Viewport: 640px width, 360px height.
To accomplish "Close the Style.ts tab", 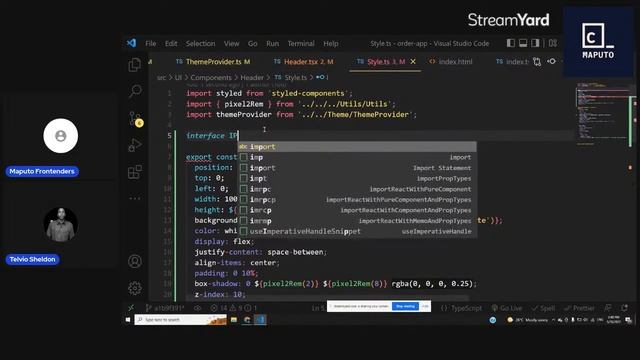I will point(413,62).
